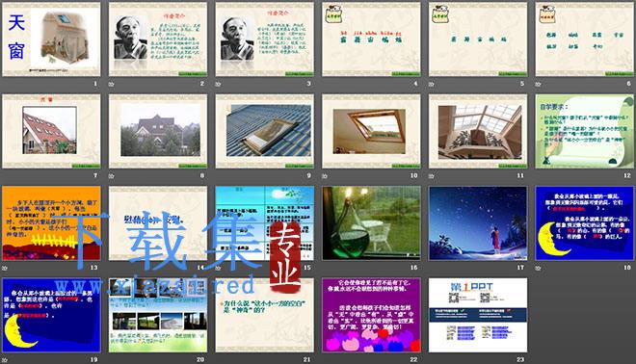Click the star icon under slide 6
This screenshot has height=364, width=636.
pyautogui.click(x=538, y=85)
